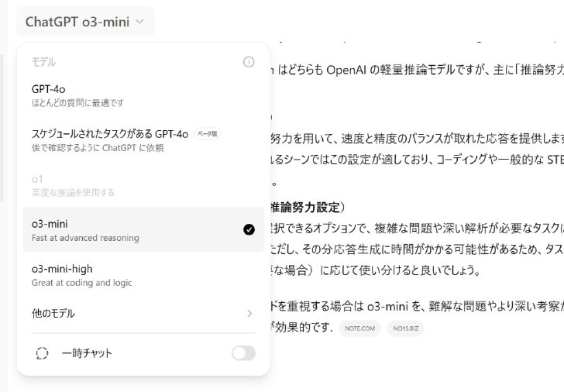
Task: Click the ベータ版 beta badge
Action: [x=208, y=134]
